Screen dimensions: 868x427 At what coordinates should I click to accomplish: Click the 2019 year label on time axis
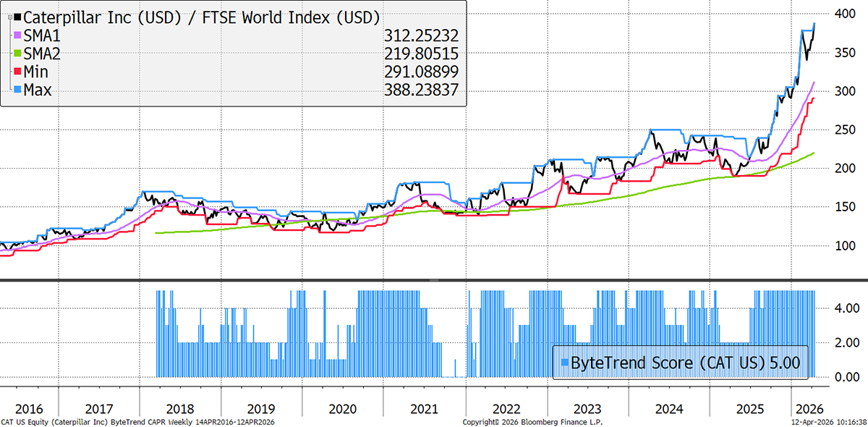(x=262, y=407)
